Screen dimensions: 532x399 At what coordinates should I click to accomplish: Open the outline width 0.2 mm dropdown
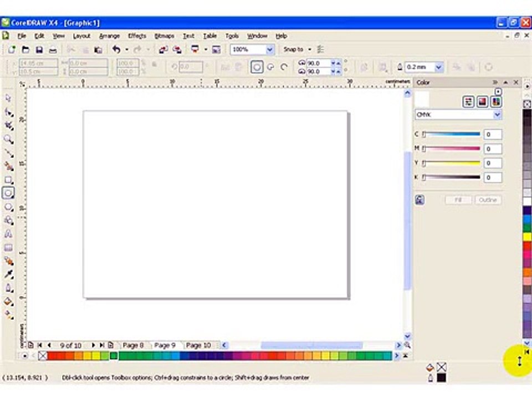coord(439,67)
